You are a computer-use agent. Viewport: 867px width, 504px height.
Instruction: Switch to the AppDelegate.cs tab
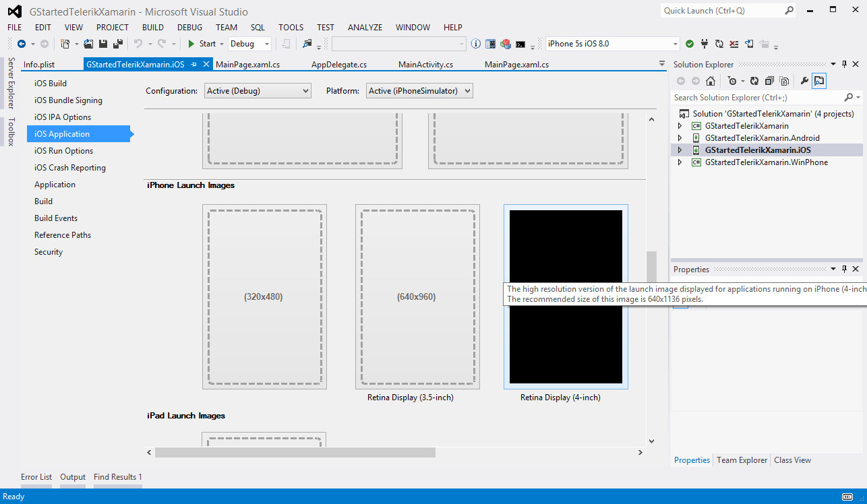338,65
